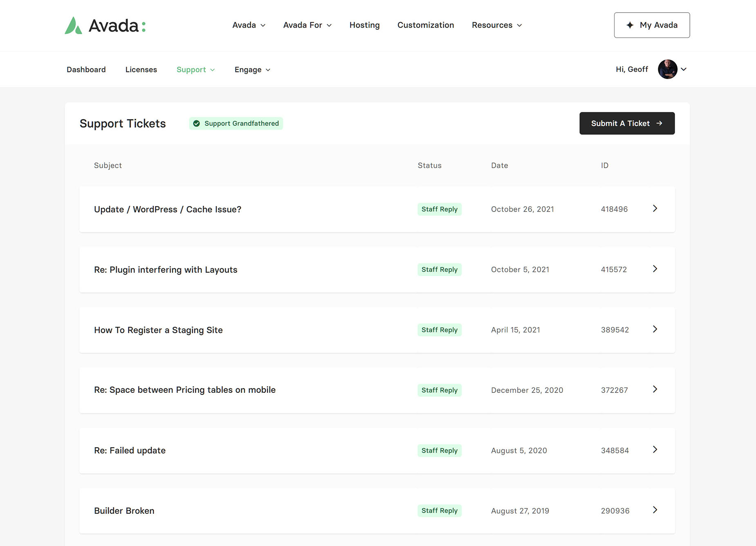Viewport: 756px width, 546px height.
Task: Open the Update / WordPress / Cache Issue ticket
Action: tap(168, 209)
